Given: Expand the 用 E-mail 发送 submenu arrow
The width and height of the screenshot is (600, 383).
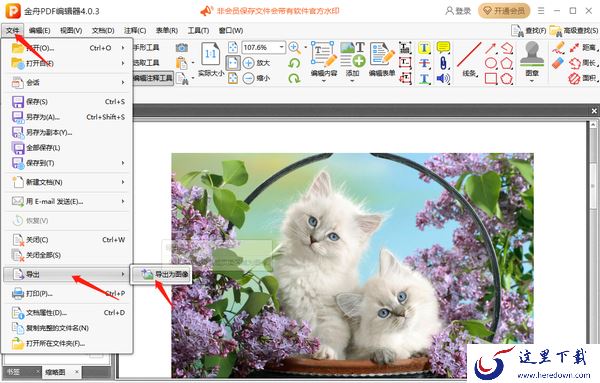Looking at the screenshot, I should [123, 201].
